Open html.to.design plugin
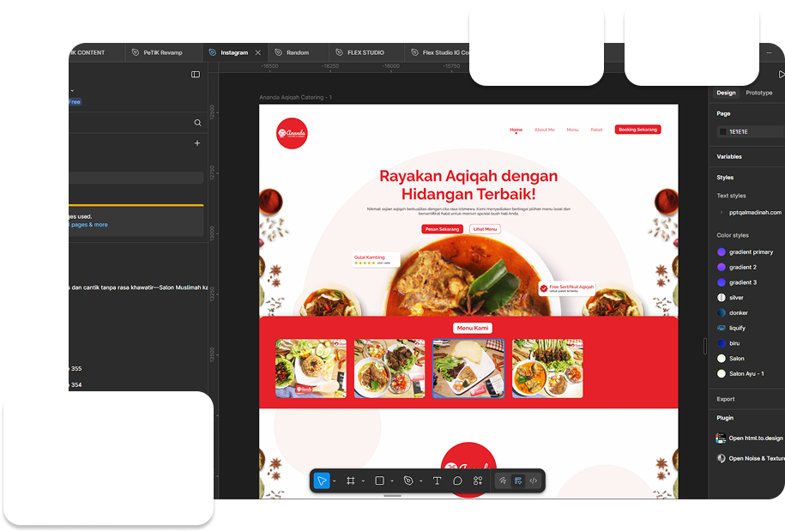 point(756,438)
